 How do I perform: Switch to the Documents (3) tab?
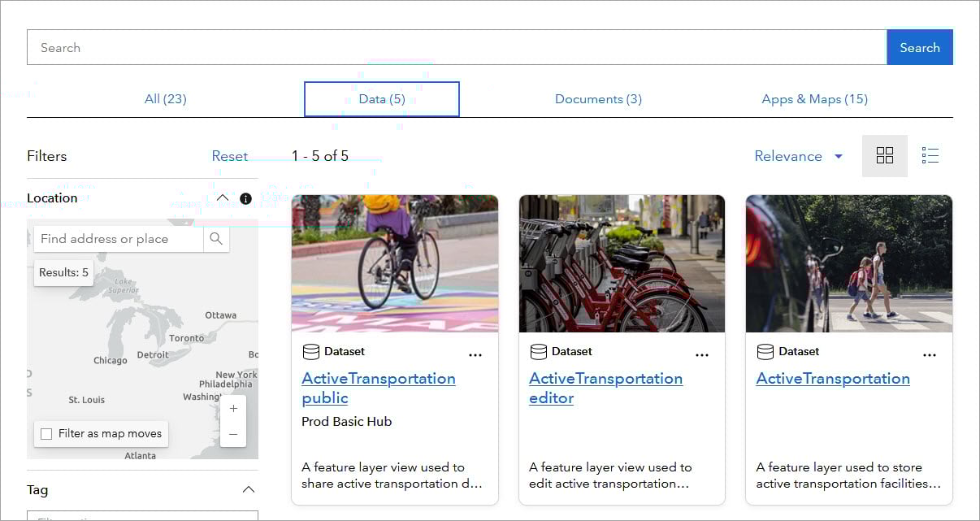[598, 99]
